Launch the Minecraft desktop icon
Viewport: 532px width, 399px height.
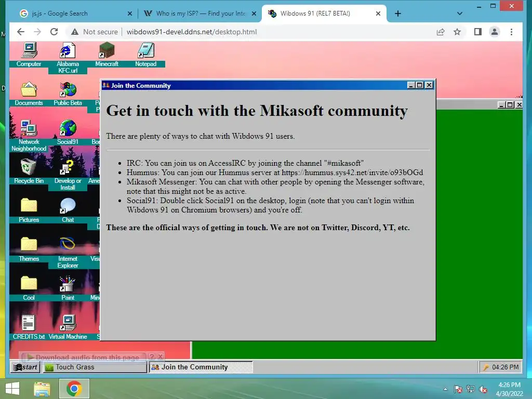pyautogui.click(x=107, y=55)
